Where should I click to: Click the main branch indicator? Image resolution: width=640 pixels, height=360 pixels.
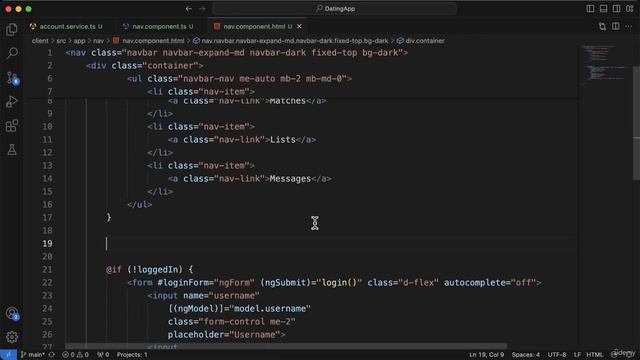[33, 355]
